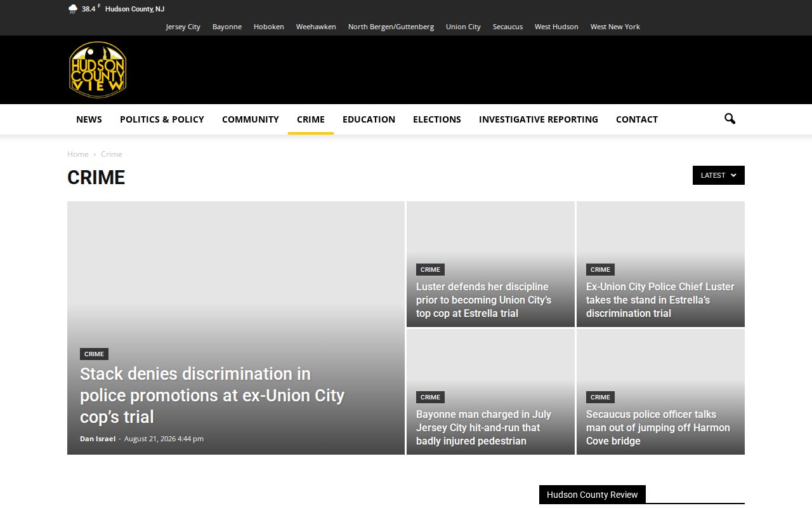Open author Dan Israel's page

click(98, 439)
